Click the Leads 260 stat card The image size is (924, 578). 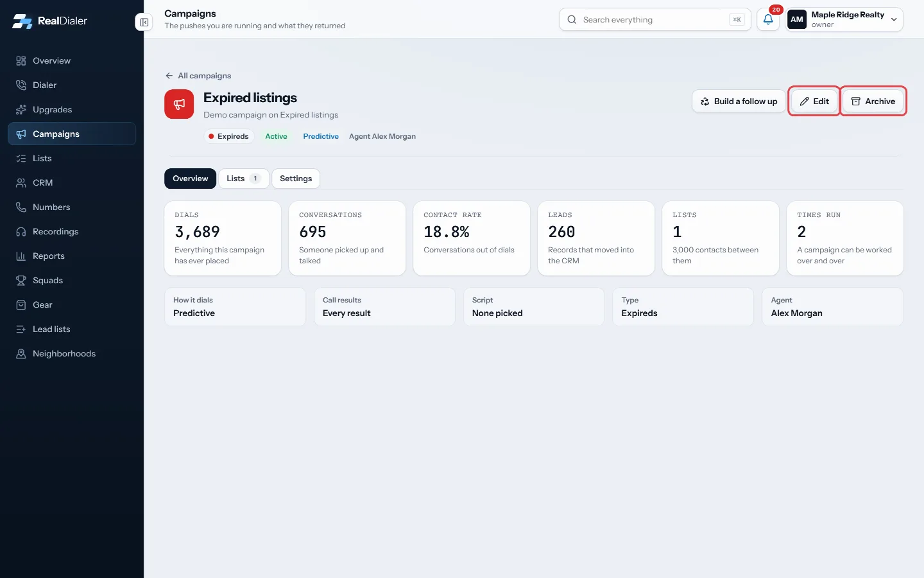click(596, 238)
